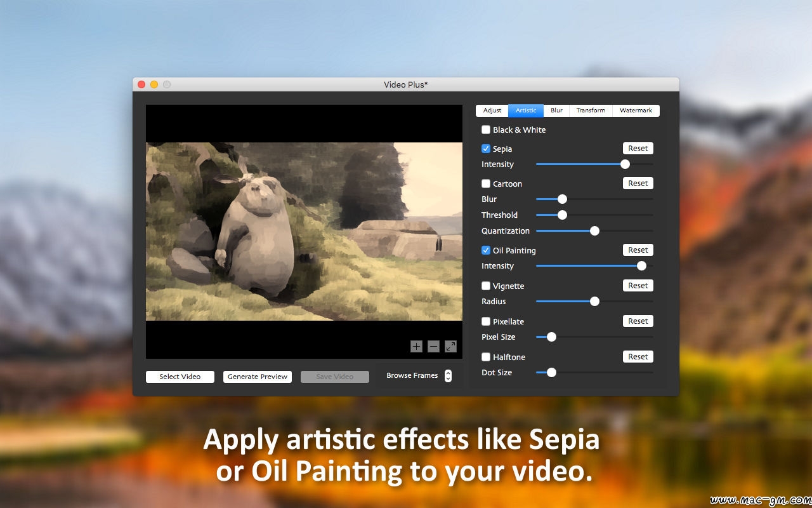Open the Blur tab
The image size is (812, 508).
point(556,110)
